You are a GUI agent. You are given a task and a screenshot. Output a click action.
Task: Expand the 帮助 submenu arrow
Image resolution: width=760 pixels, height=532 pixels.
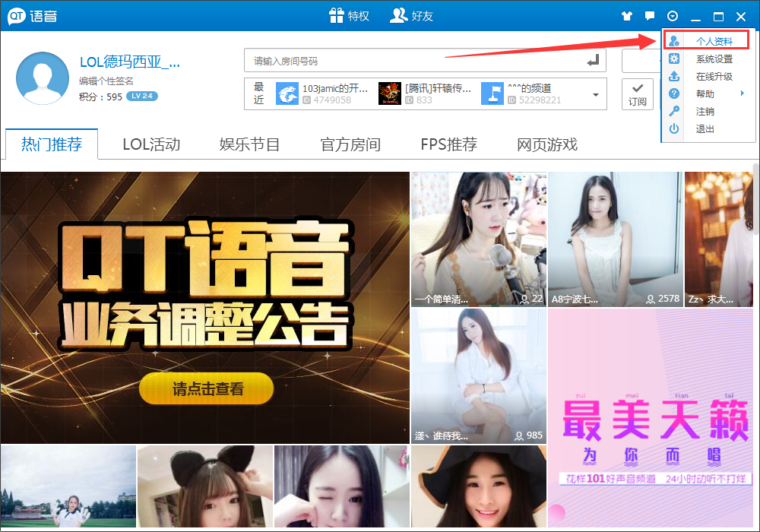coord(742,93)
